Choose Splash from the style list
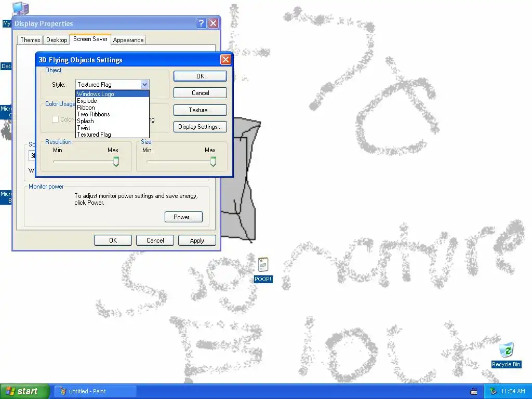 click(x=112, y=121)
